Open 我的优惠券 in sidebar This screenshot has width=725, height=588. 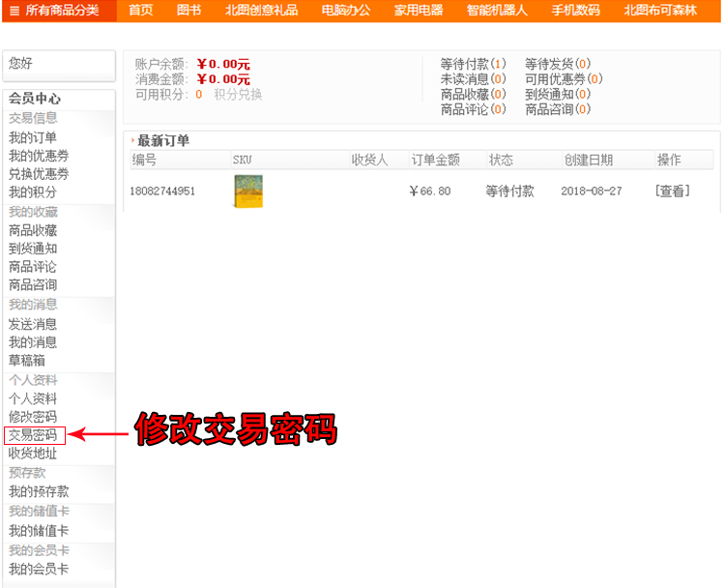tap(39, 156)
